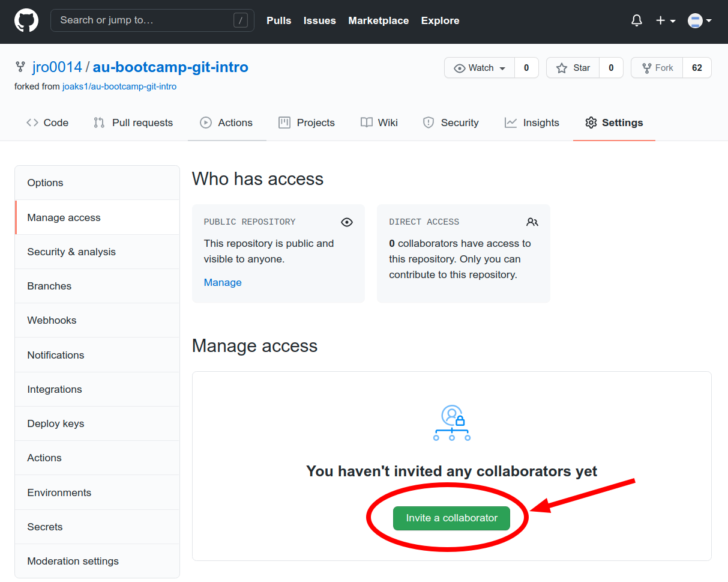Open Notifications in the settings sidebar

(x=97, y=355)
